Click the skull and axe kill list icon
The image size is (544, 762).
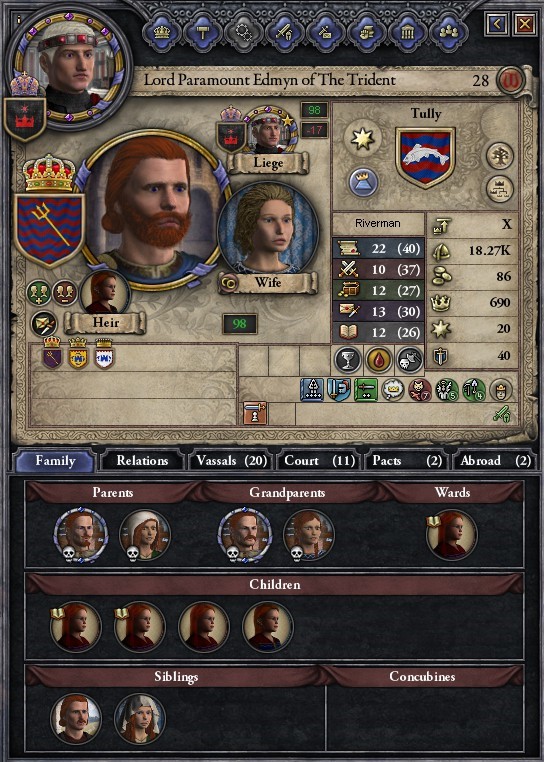coord(409,360)
